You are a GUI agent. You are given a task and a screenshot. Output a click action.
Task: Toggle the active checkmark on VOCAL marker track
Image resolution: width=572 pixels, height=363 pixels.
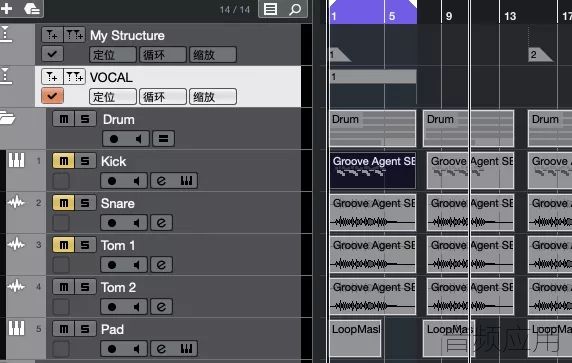click(x=53, y=96)
